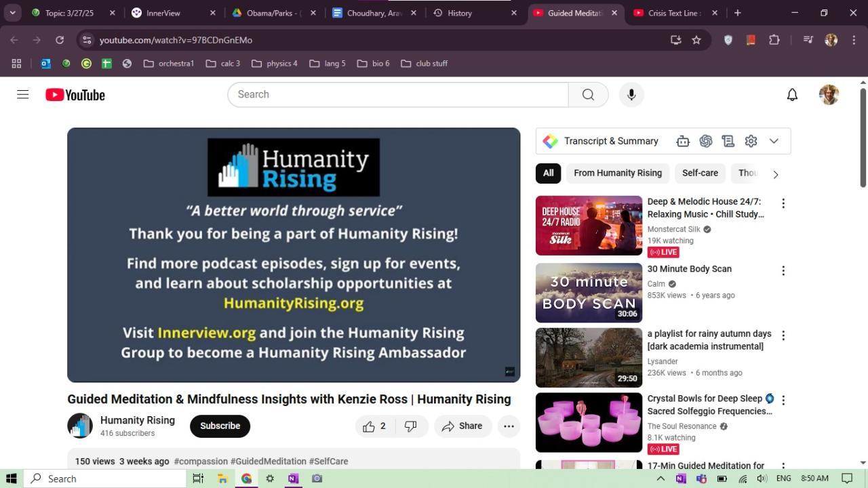View site information icon in address bar
This screenshot has height=488, width=868.
point(86,40)
